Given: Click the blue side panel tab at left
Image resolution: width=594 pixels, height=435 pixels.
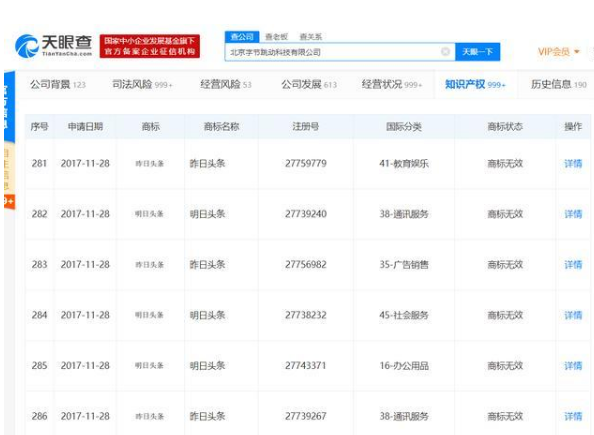Looking at the screenshot, I should (x=9, y=106).
